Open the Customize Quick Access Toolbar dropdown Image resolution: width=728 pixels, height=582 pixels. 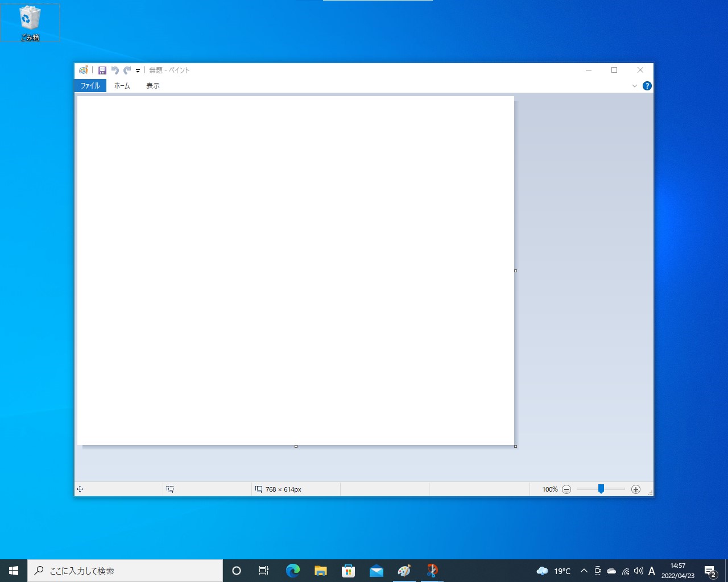137,70
